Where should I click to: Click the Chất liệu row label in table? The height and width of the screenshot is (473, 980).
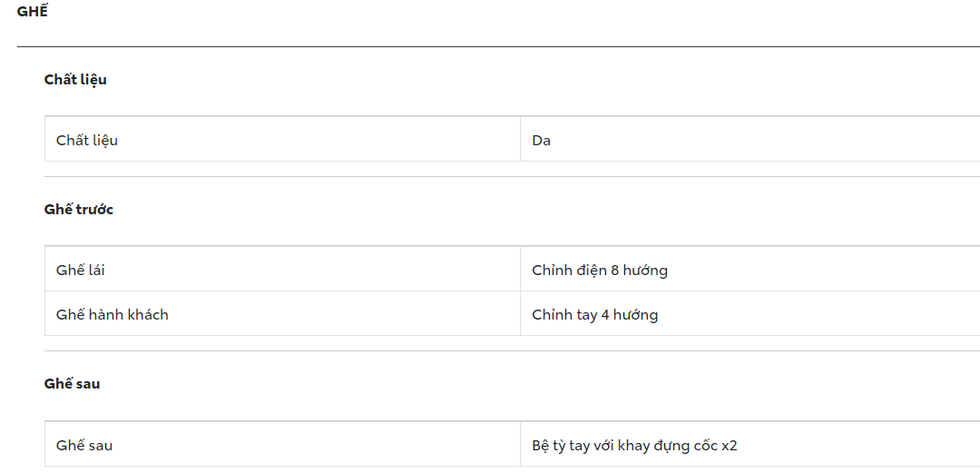click(x=87, y=141)
